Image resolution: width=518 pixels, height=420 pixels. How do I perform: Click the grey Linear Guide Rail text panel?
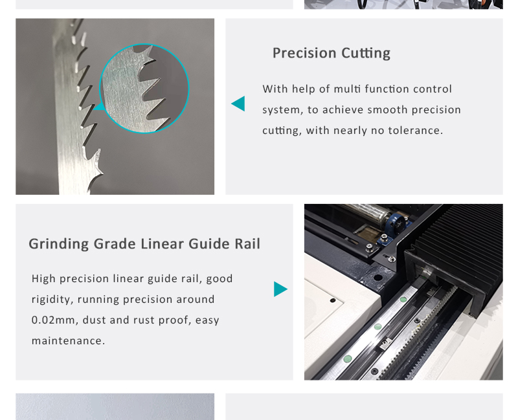coord(154,292)
